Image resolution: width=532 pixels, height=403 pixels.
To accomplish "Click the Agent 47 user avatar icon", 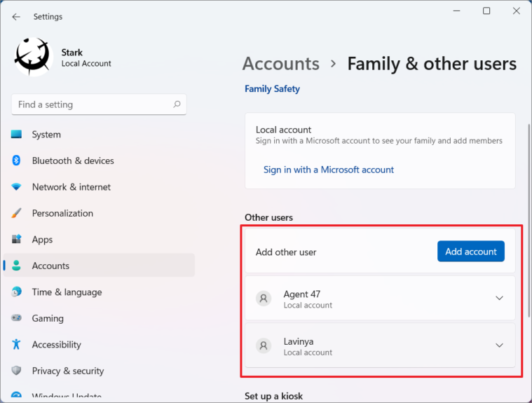I will coord(264,299).
